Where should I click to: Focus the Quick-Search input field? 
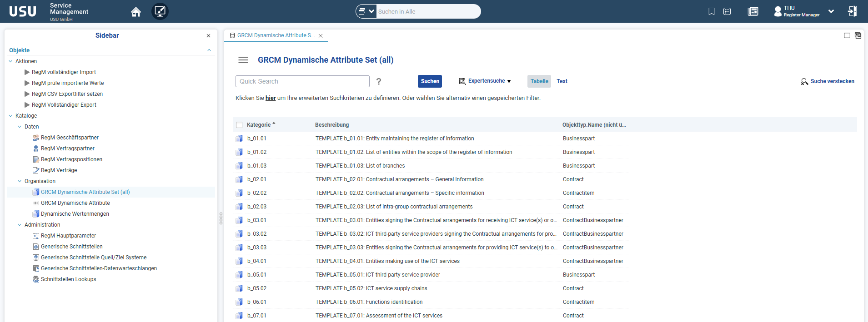[302, 81]
